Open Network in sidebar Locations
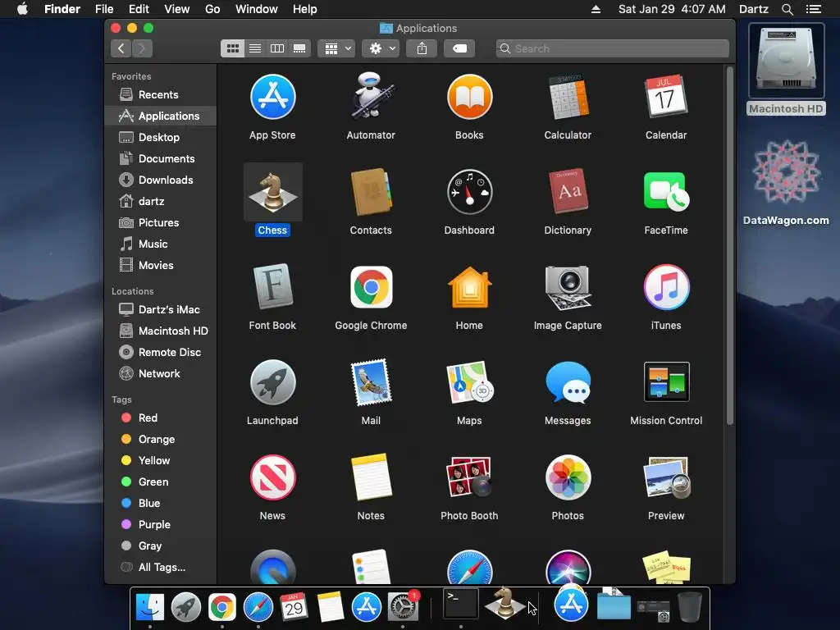 [161, 374]
